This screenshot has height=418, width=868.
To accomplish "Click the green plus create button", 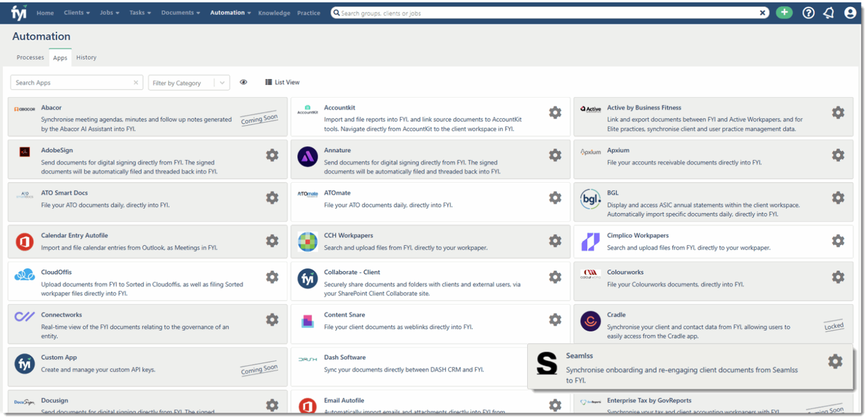I will (784, 13).
